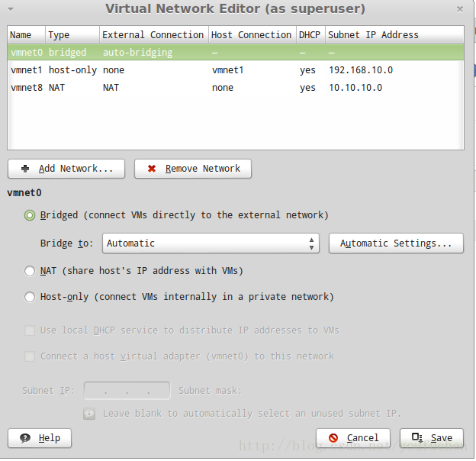Select the Bridged radio button
The image size is (476, 461).
pyautogui.click(x=30, y=215)
